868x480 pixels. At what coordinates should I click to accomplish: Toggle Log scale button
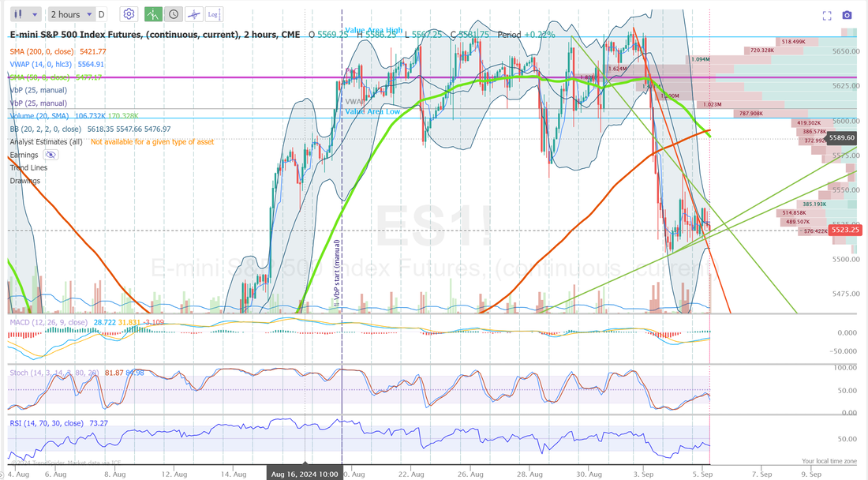(214, 14)
